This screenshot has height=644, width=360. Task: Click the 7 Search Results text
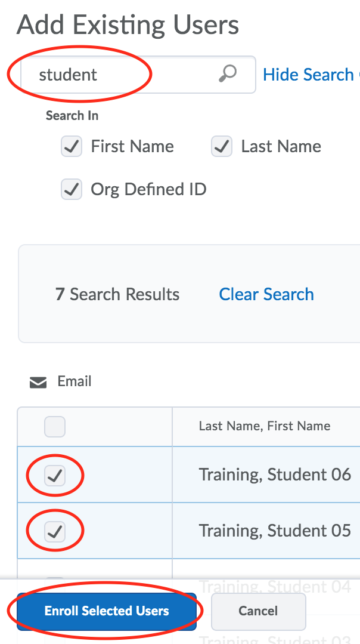(x=117, y=294)
